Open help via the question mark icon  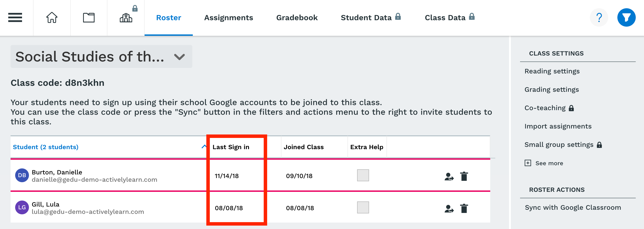click(x=599, y=17)
